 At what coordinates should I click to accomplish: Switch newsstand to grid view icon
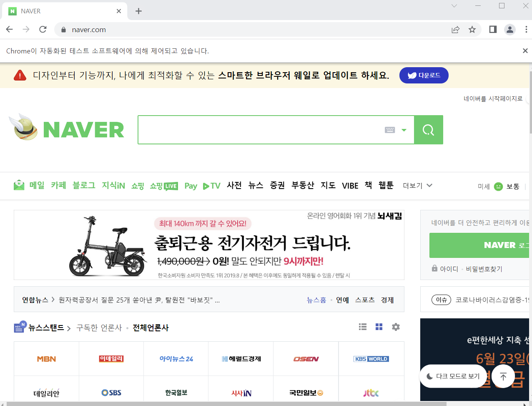379,327
